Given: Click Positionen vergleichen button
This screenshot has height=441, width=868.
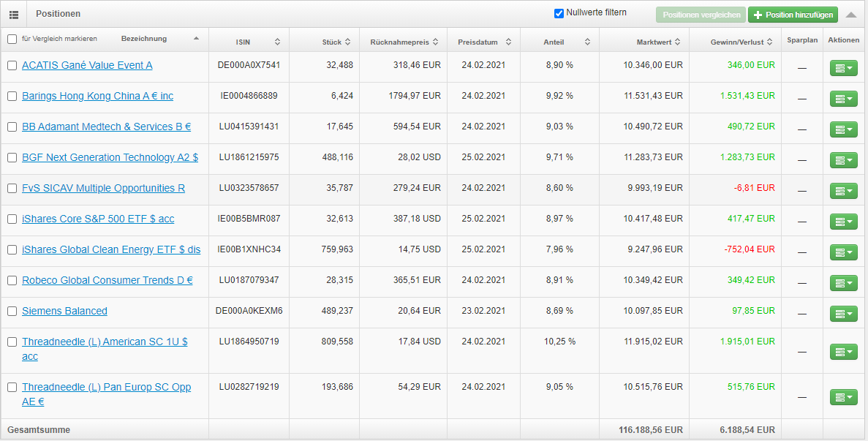Looking at the screenshot, I should pyautogui.click(x=701, y=15).
